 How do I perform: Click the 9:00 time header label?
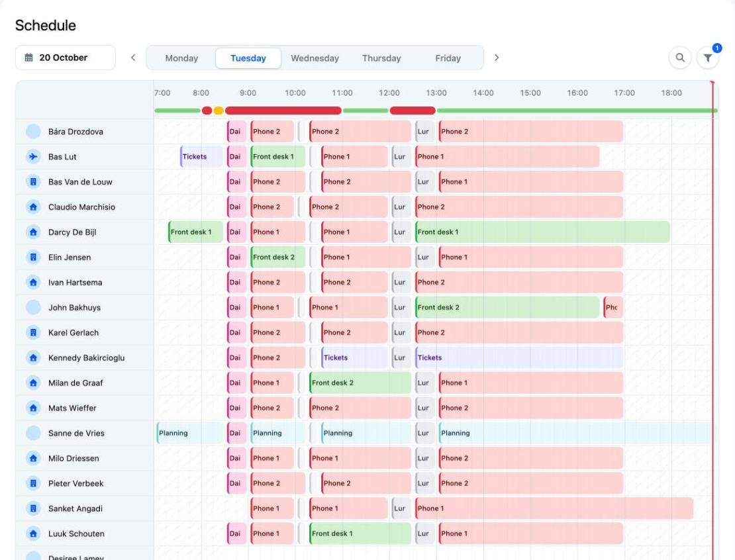248,93
